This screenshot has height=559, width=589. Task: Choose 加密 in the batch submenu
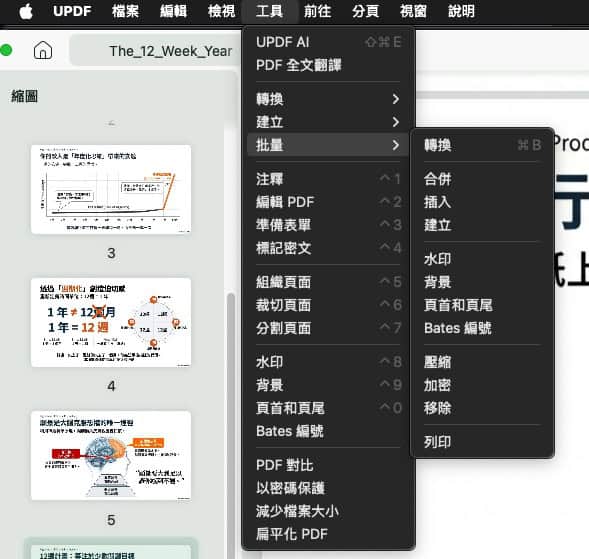pyautogui.click(x=482, y=385)
